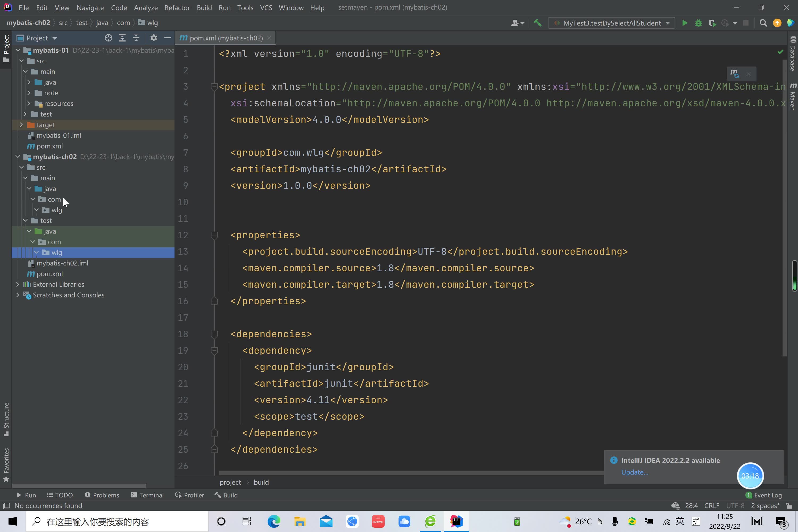Click the disabled Stop square icon

(x=746, y=23)
